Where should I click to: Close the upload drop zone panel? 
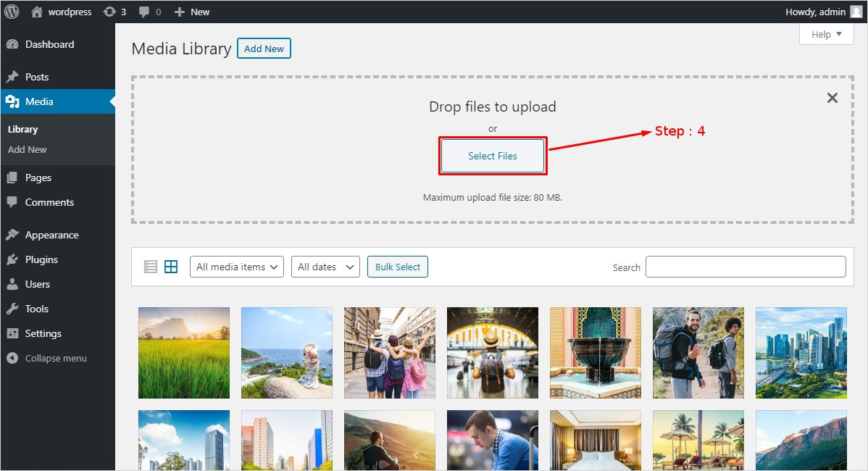(832, 98)
